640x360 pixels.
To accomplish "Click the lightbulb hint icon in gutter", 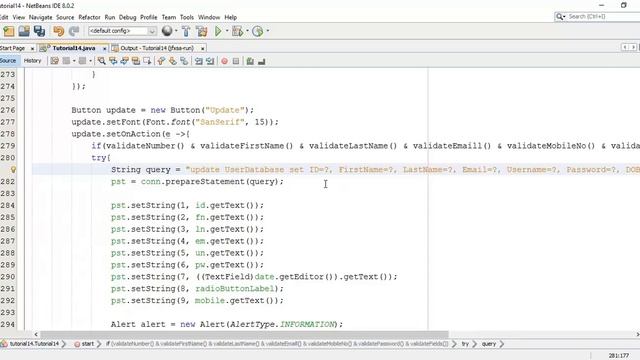I will [13, 169].
